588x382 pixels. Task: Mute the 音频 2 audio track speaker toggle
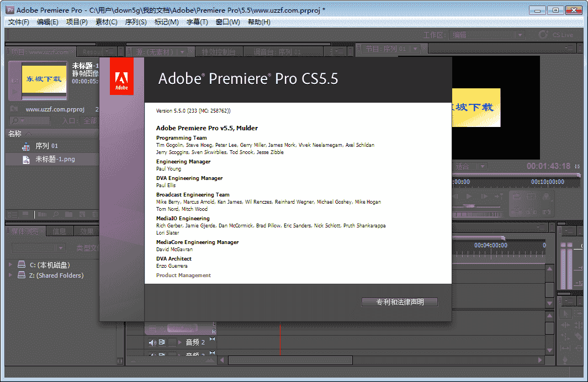click(x=152, y=343)
